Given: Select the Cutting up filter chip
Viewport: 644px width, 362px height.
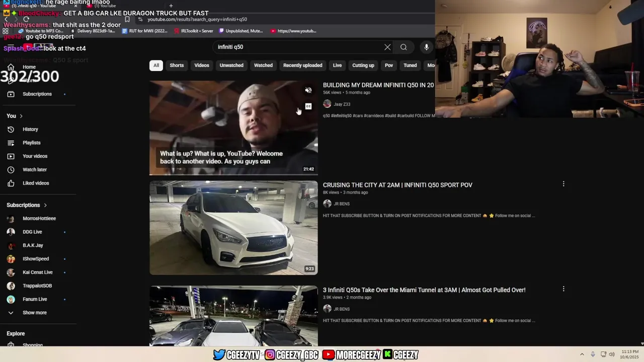Looking at the screenshot, I should pos(363,65).
